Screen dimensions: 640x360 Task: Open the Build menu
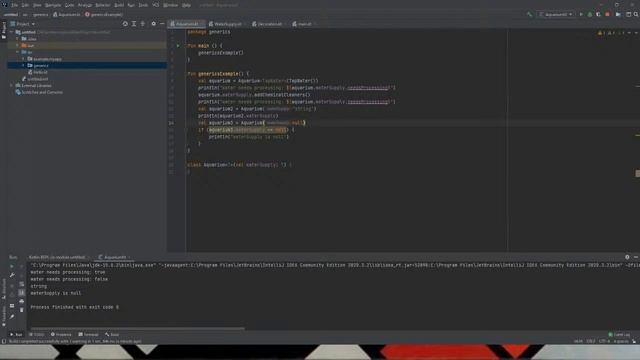click(x=119, y=5)
